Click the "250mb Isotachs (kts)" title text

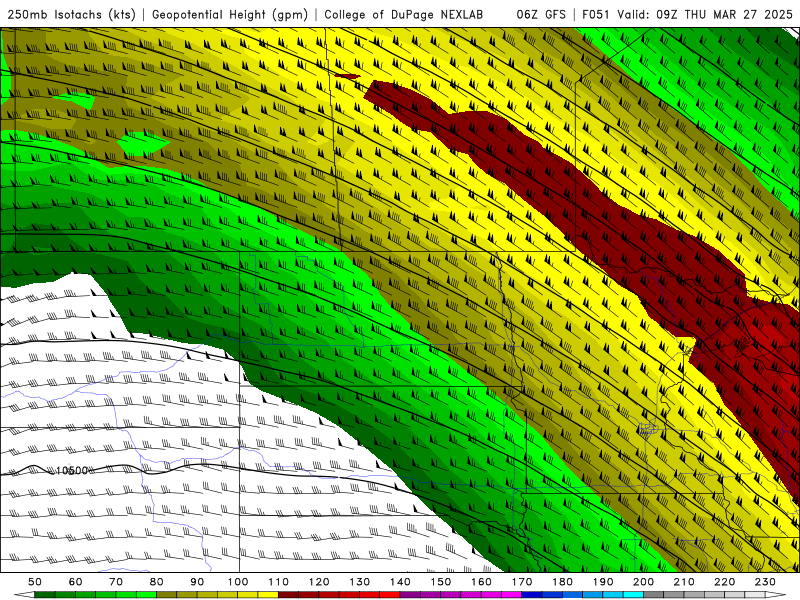(71, 14)
